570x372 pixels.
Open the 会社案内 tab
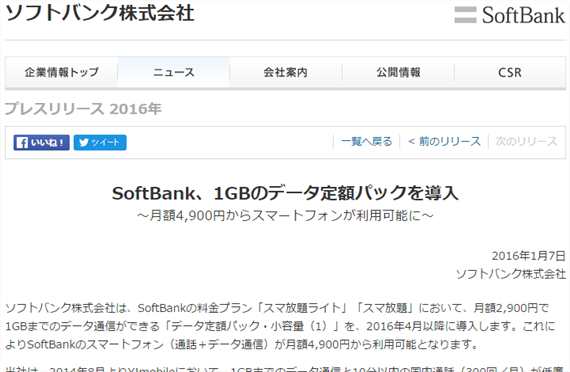[286, 72]
